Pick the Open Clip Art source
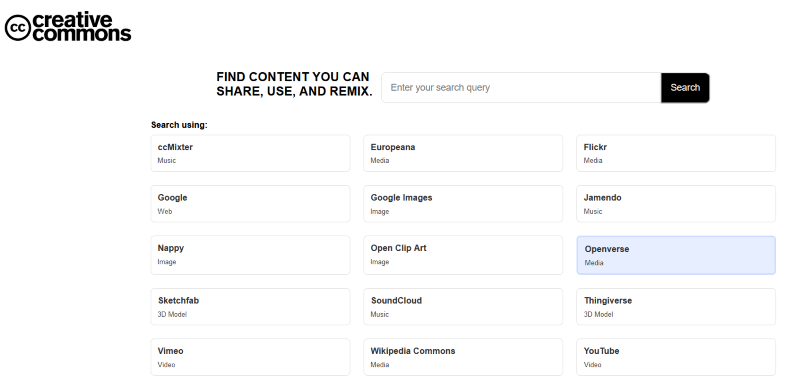The width and height of the screenshot is (800, 389). point(463,255)
